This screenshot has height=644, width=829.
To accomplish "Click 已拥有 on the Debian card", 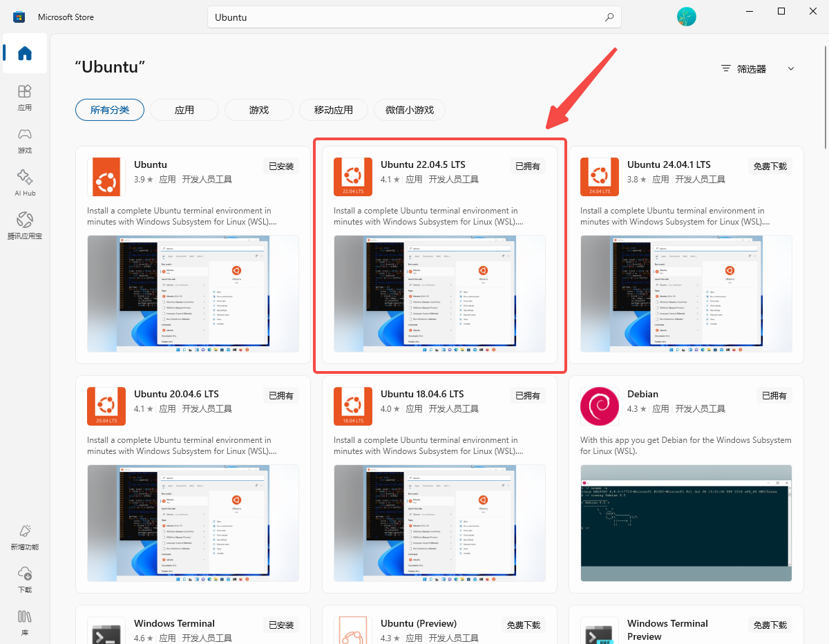I will pos(774,395).
